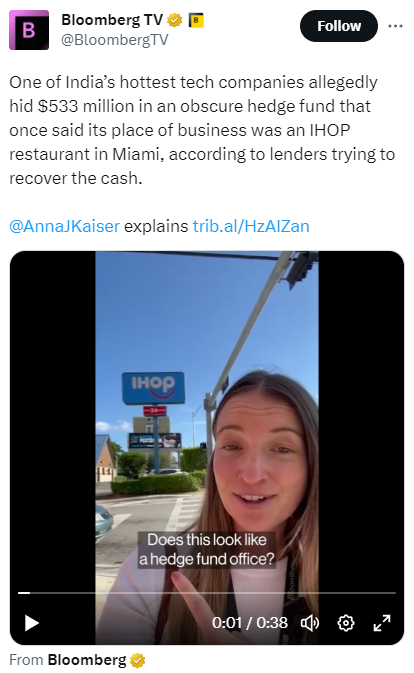This screenshot has width=414, height=673.
Task: Click the Bloomberg TV profile avatar
Action: click(x=29, y=30)
